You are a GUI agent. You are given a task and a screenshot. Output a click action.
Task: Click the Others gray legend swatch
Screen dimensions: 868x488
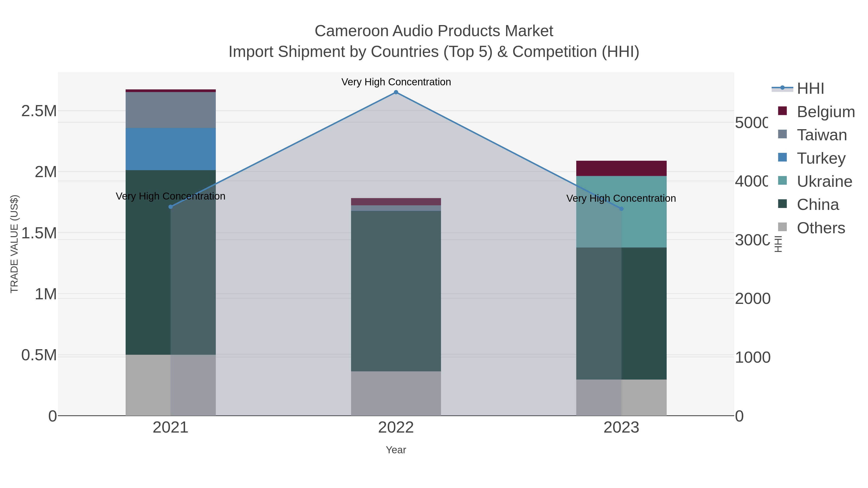(782, 227)
